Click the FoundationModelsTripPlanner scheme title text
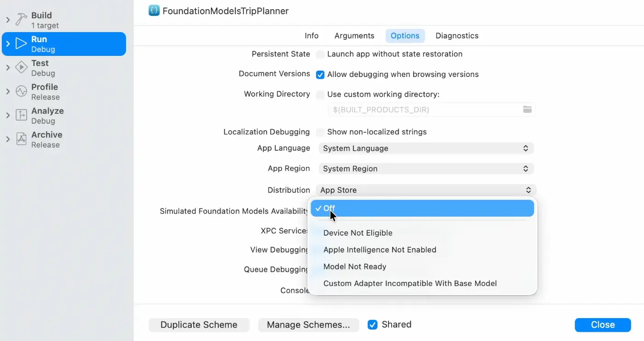The height and width of the screenshot is (341, 644). (x=226, y=11)
